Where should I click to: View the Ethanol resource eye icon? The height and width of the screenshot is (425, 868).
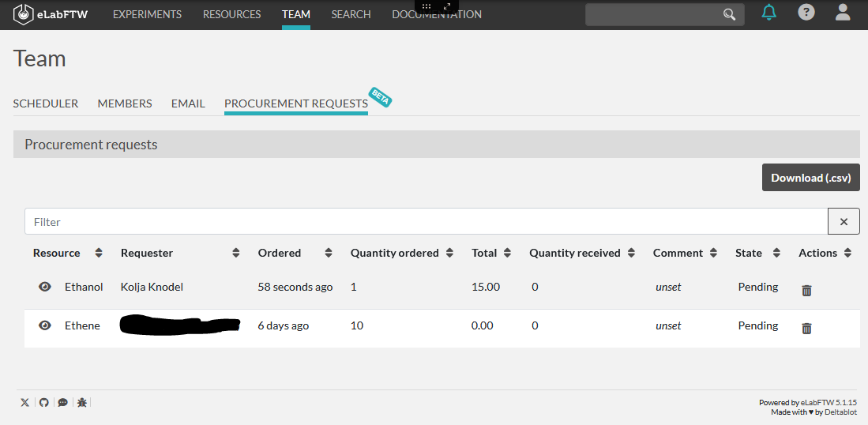coord(45,287)
